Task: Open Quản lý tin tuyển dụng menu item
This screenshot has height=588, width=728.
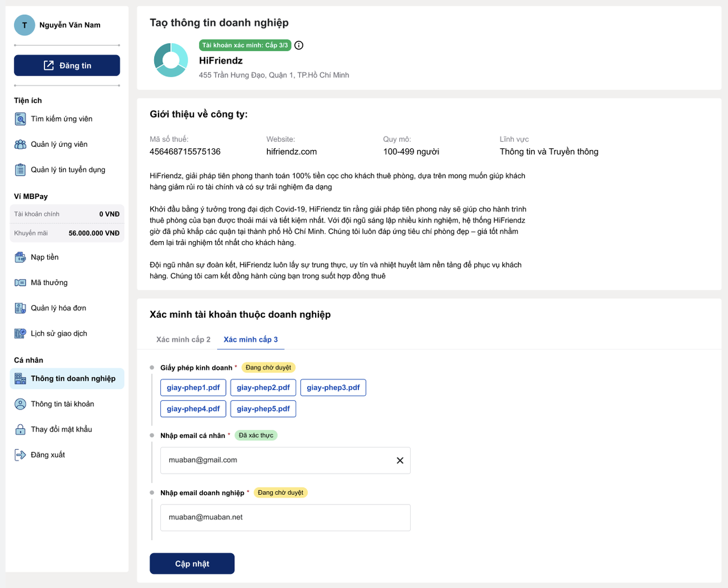Action: (67, 170)
